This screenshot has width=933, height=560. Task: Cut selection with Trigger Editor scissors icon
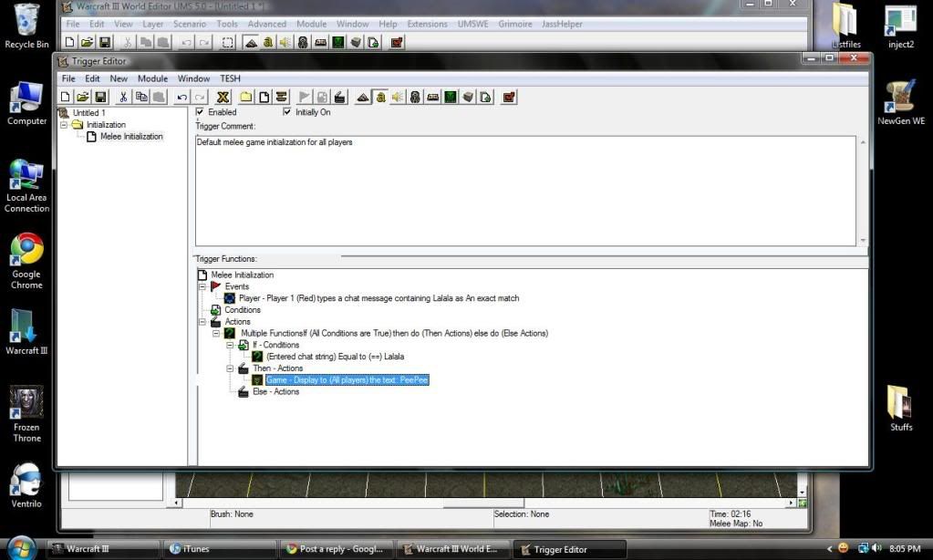click(x=123, y=97)
